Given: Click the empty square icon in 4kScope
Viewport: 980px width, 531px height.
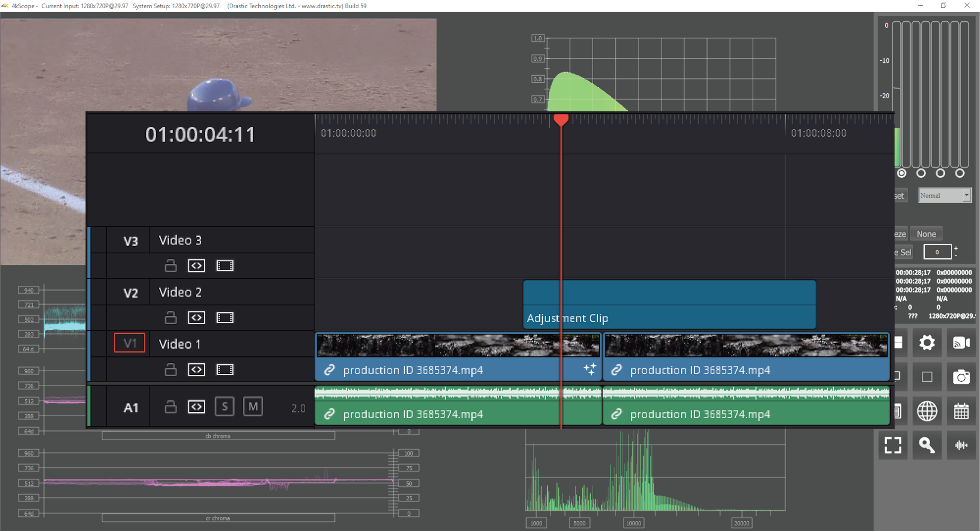Looking at the screenshot, I should click(x=927, y=377).
